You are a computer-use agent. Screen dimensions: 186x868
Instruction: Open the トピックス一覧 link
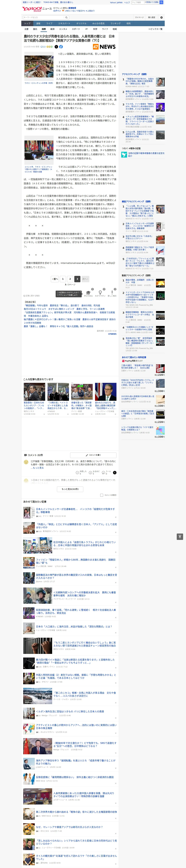155,29
